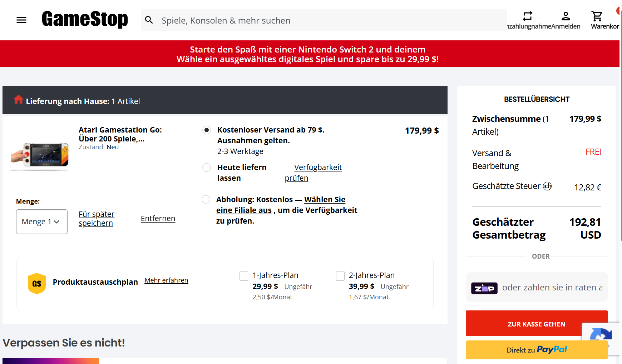Click the '192,81 USD' estimated total
The width and height of the screenshot is (622, 364).
coord(585,229)
